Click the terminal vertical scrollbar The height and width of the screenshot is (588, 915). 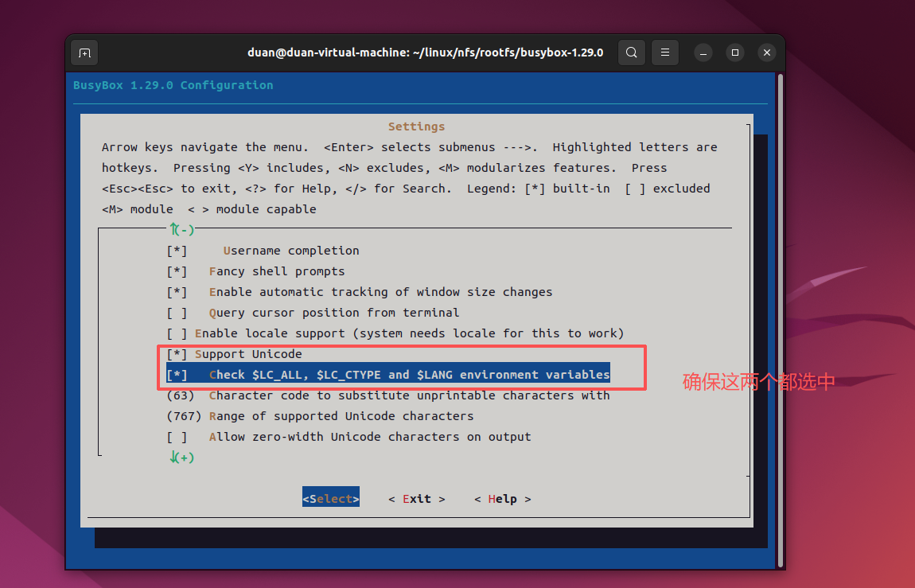pos(781,320)
